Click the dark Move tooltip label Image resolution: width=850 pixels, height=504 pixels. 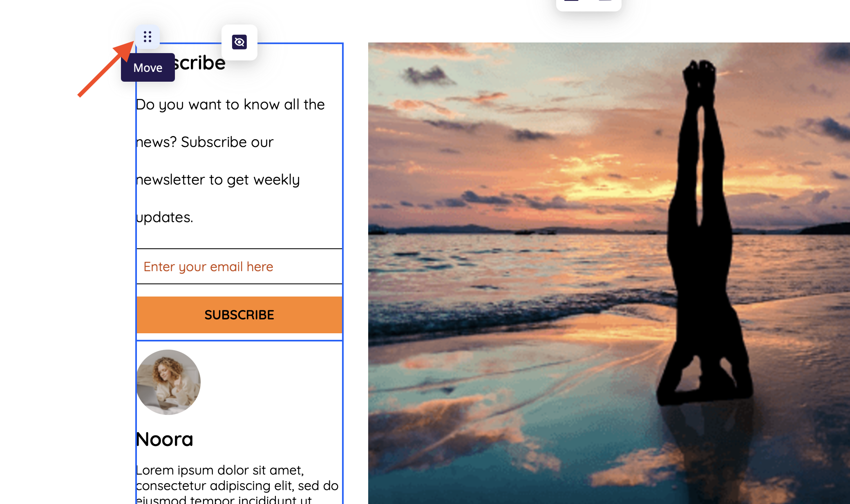tap(148, 67)
